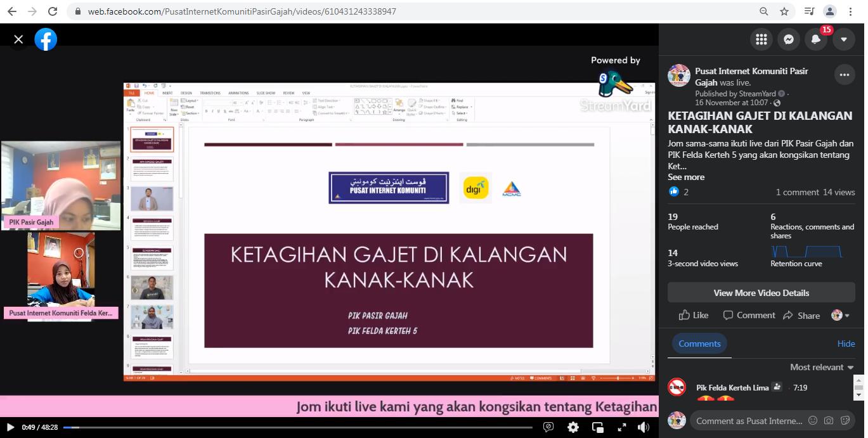
Task: Open the notifications bell with 15 badge
Action: (x=816, y=39)
